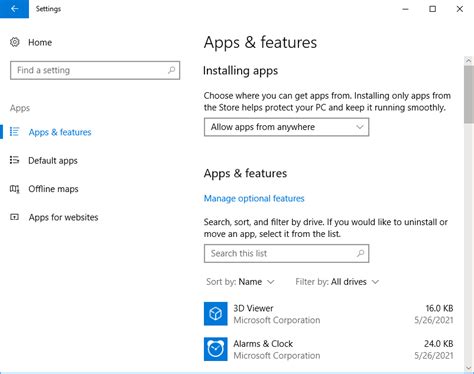Go back using the arrow in the title bar
Screen dimensions: 474x374
[x=14, y=9]
